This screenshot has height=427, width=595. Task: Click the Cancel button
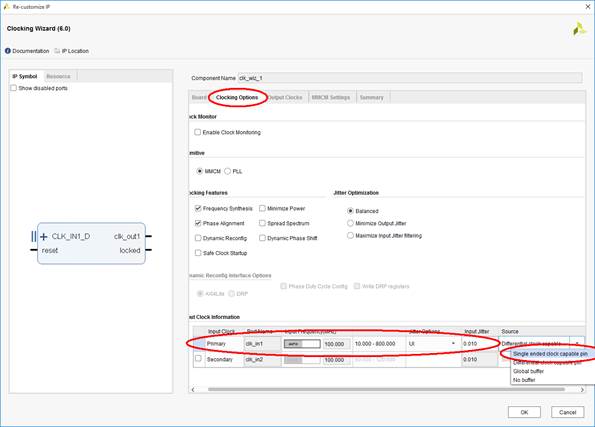click(x=567, y=412)
